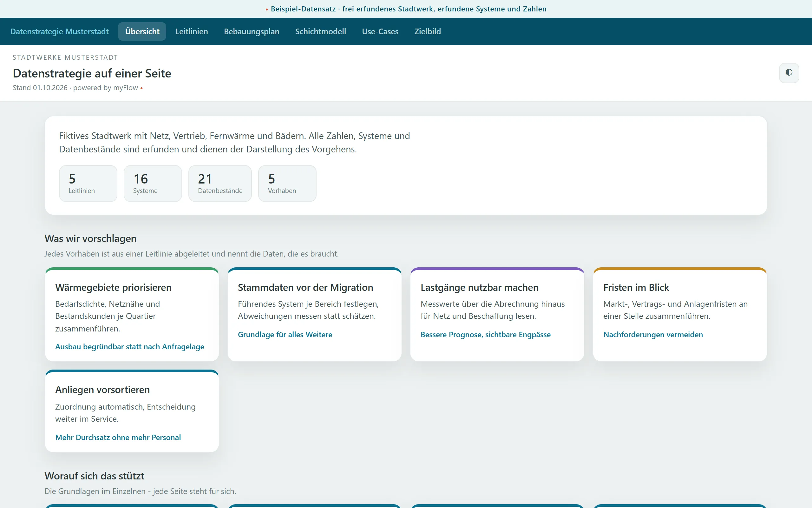
Task: Click the 'Datenstrategie auf einer Seite' title
Action: [92, 73]
